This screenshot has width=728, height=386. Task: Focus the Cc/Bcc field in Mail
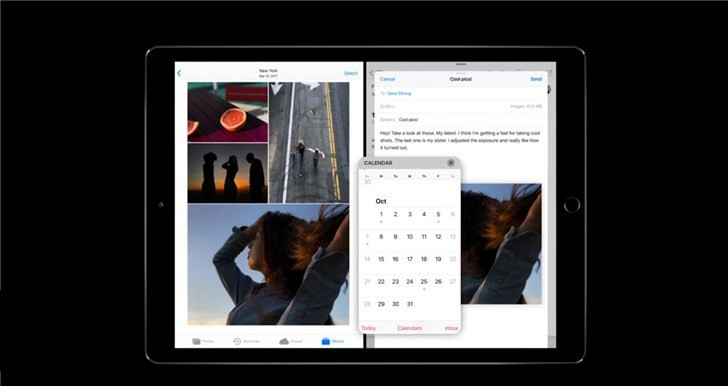tap(461, 106)
